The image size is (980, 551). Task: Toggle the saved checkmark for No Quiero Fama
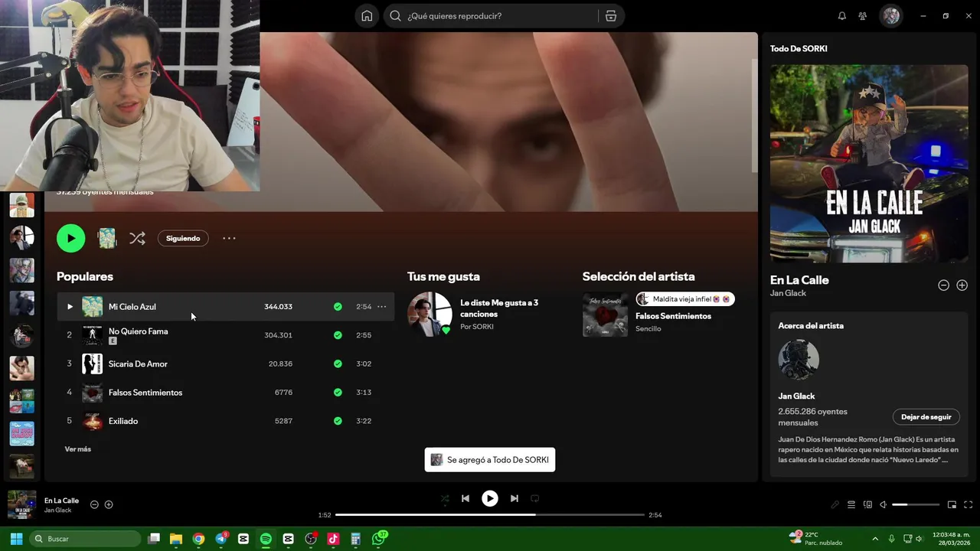tap(338, 335)
